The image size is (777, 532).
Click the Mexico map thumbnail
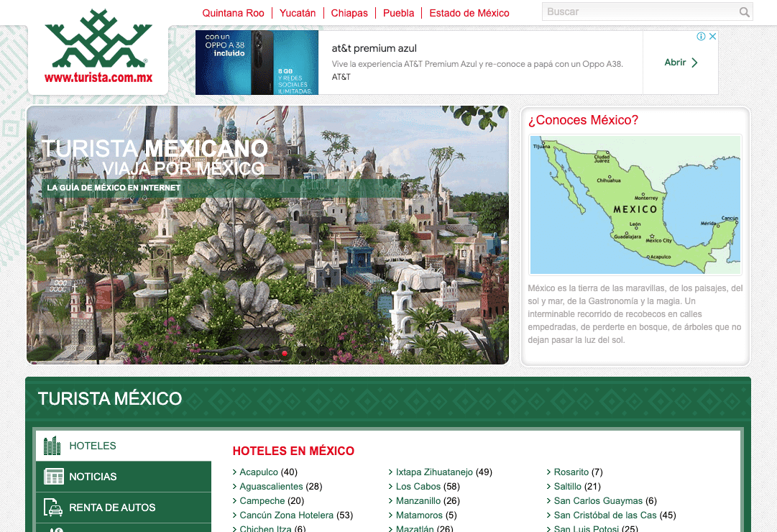(635, 205)
